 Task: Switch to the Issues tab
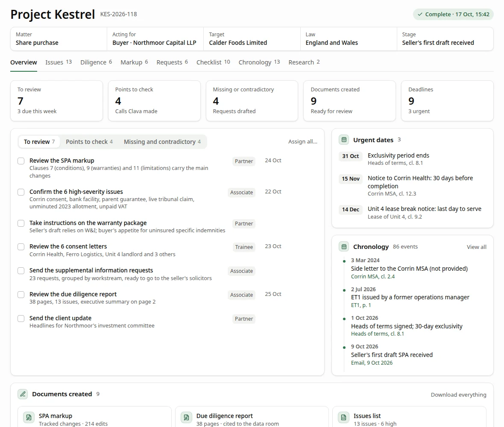(x=59, y=62)
